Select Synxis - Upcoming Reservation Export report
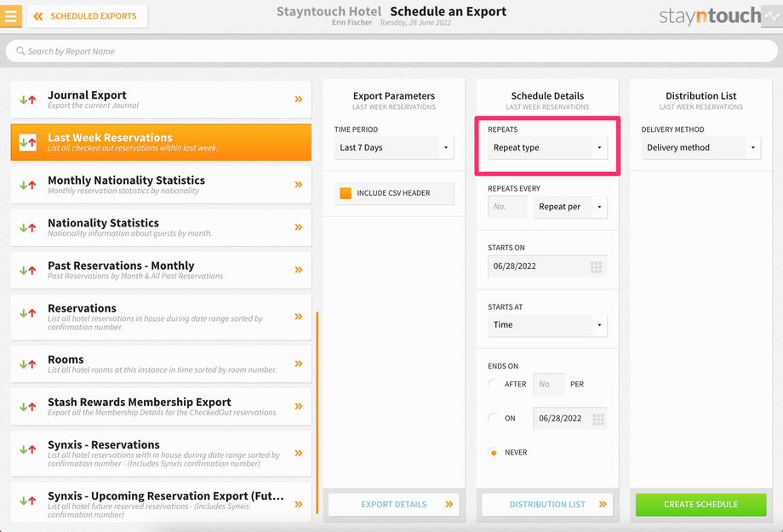Viewport: 783px width, 532px height. click(x=161, y=501)
